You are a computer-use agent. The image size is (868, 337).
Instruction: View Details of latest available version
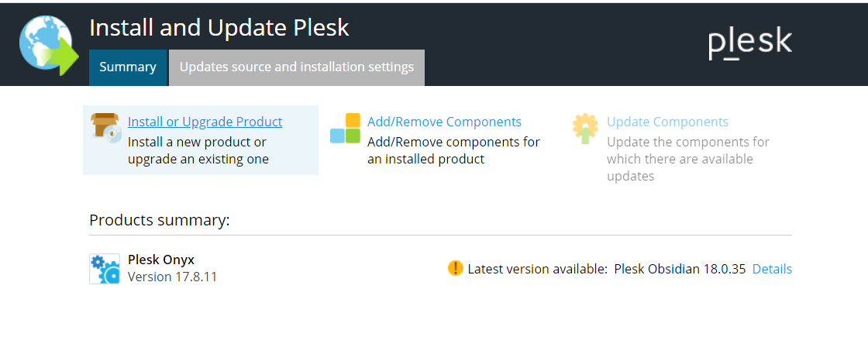[x=772, y=269]
